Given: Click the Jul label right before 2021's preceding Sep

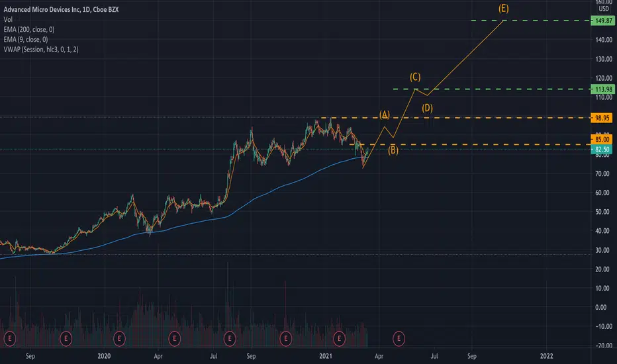Looking at the screenshot, I should pyautogui.click(x=213, y=356).
